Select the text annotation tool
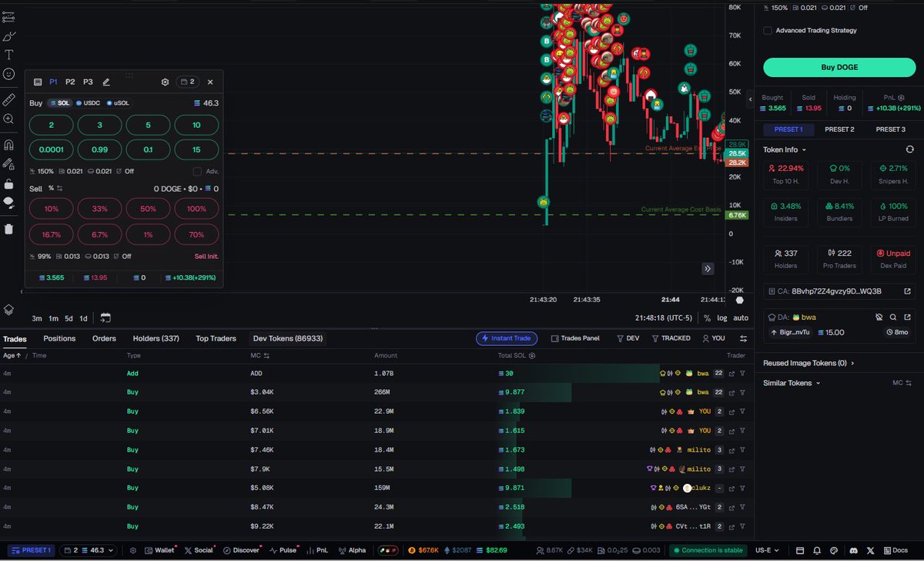Viewport: 924px width, 561px height. 9,55
